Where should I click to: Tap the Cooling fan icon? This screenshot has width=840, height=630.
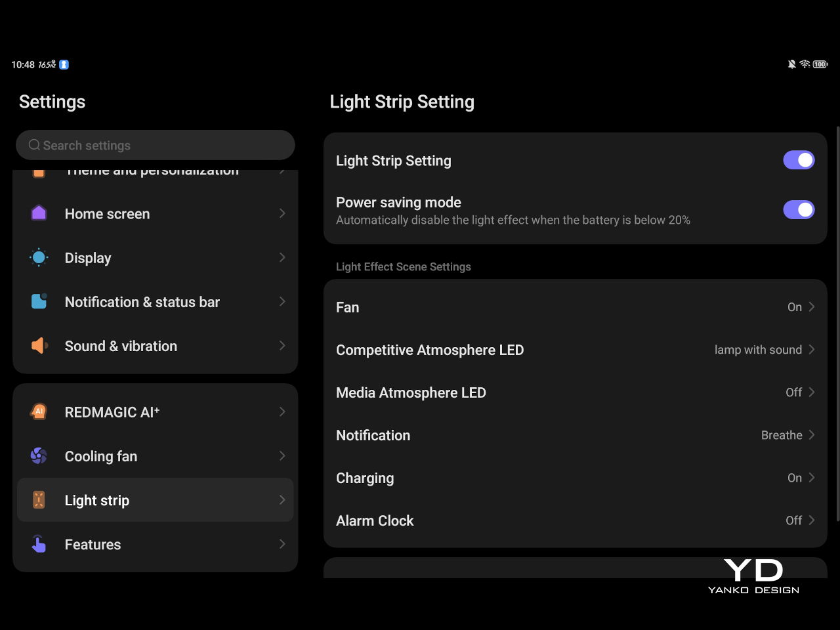[x=39, y=455]
